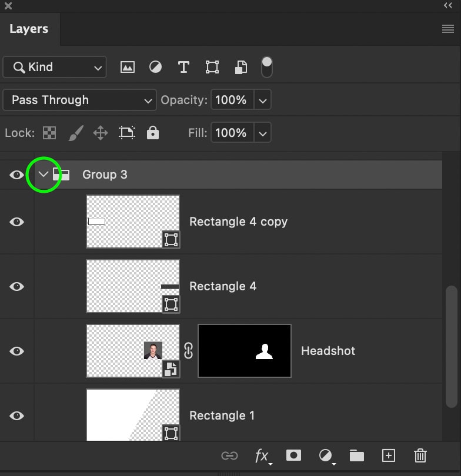Image resolution: width=461 pixels, height=476 pixels.
Task: Prevent auto-nesting into artboards lock icon
Action: click(x=126, y=133)
